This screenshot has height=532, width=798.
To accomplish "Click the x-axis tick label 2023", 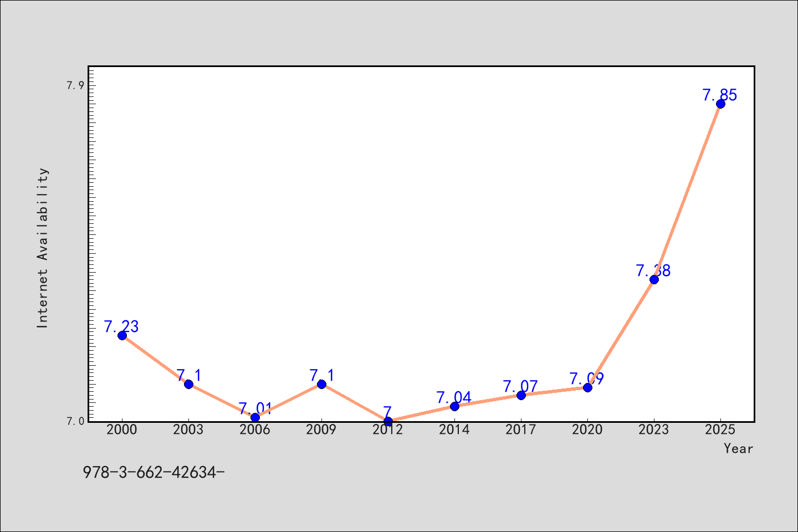I will click(654, 429).
